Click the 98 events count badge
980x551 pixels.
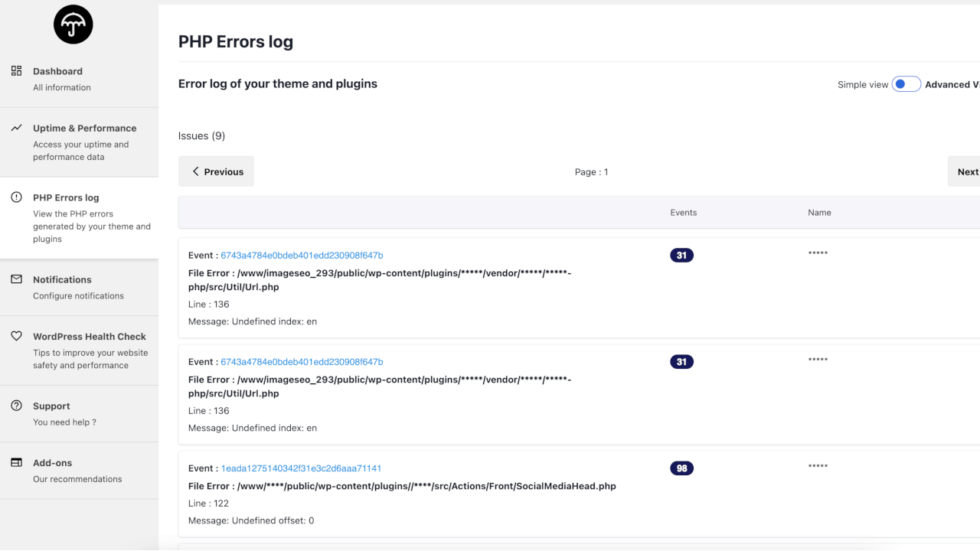pyautogui.click(x=681, y=468)
